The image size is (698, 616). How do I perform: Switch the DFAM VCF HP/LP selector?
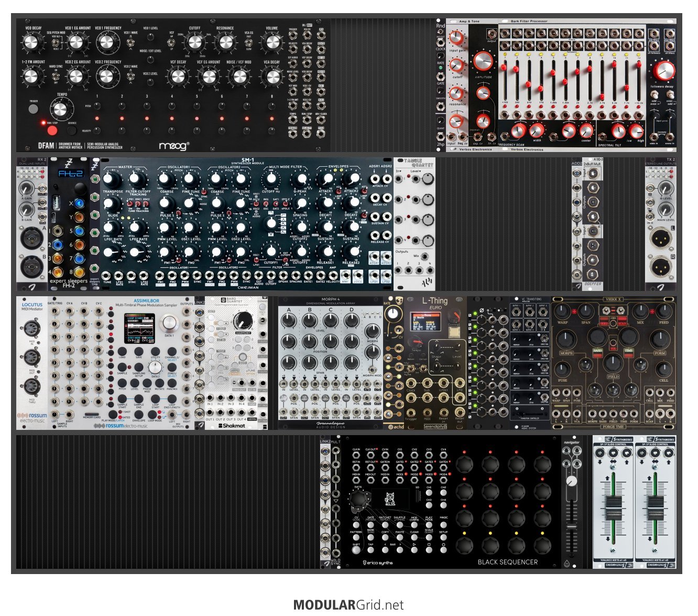(x=172, y=42)
